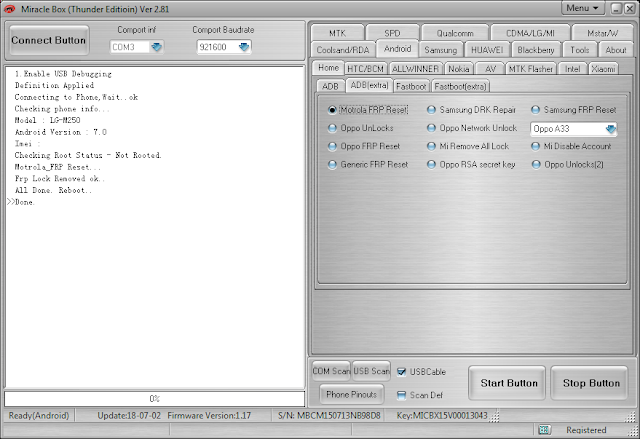The width and height of the screenshot is (640, 439).
Task: Click the Connect Button
Action: [x=49, y=40]
